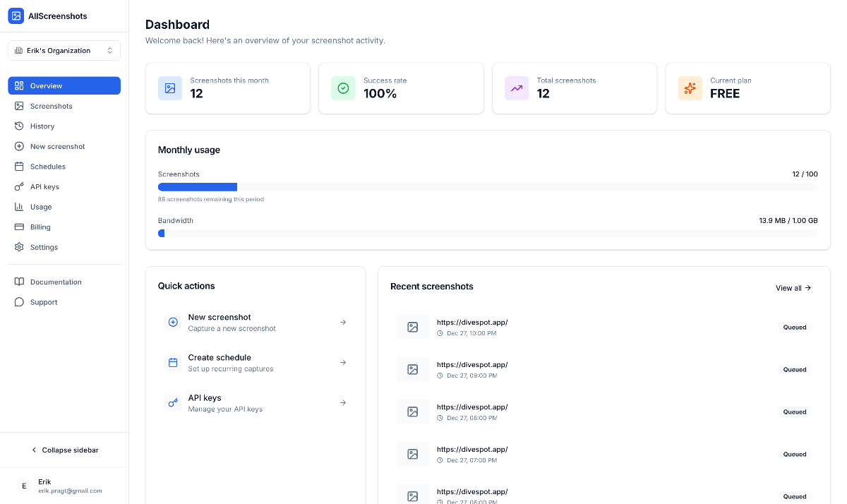Click the Create schedule calendar icon
This screenshot has width=847, height=504.
(173, 363)
